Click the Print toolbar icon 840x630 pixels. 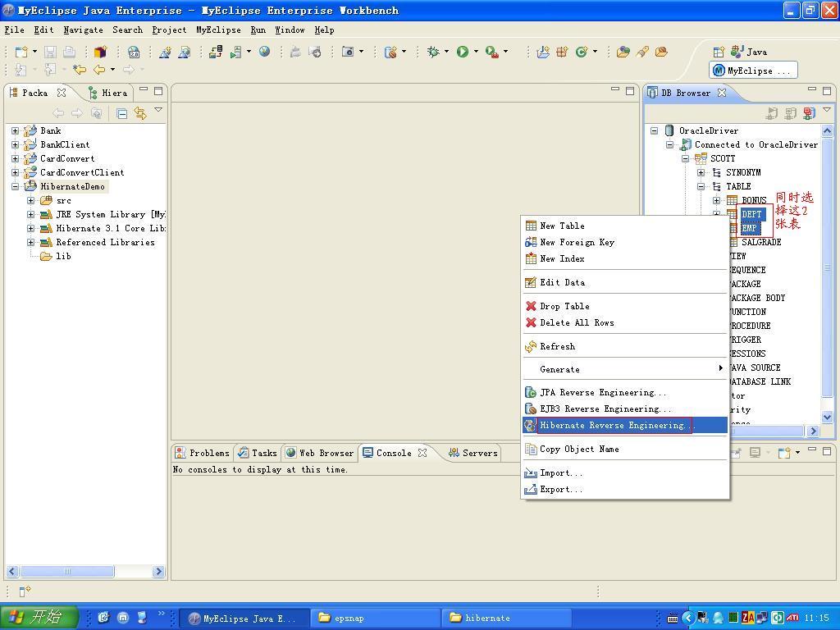click(69, 52)
